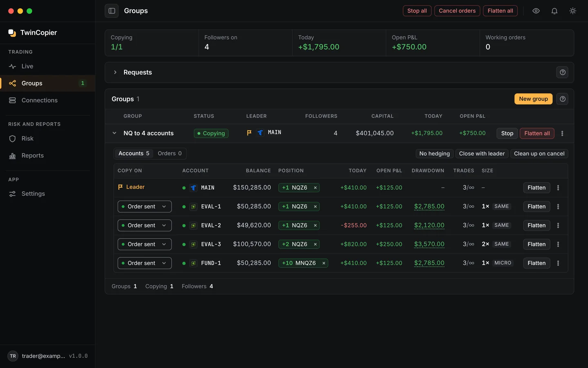Viewport: 588px width, 368px height.
Task: Open help icon in Requests panel
Action: (562, 72)
